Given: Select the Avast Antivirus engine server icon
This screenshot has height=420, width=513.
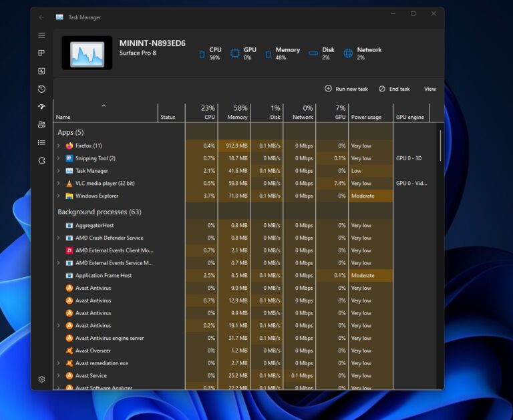Looking at the screenshot, I should [x=69, y=338].
